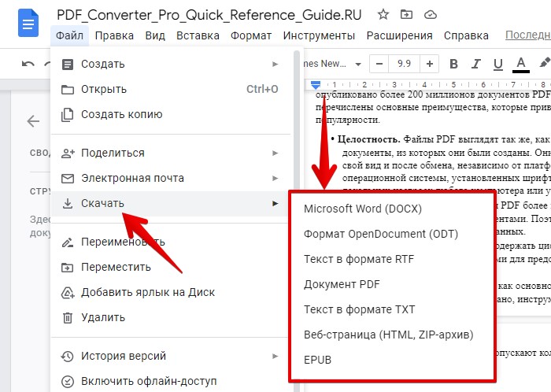551x392 pixels.
Task: Click the Bold formatting button
Action: pyautogui.click(x=453, y=64)
